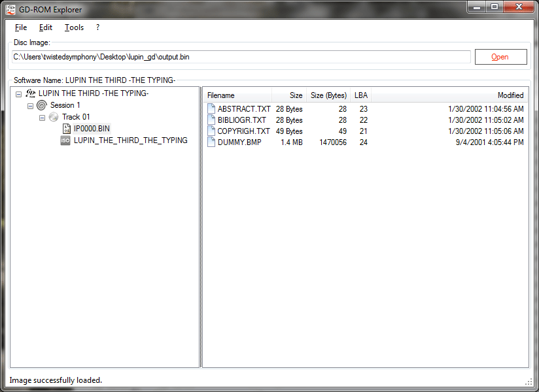Click the GD-ROM disc icon beside LUPIN THE THIRD root
Screen dimensions: 539x392
(31, 93)
